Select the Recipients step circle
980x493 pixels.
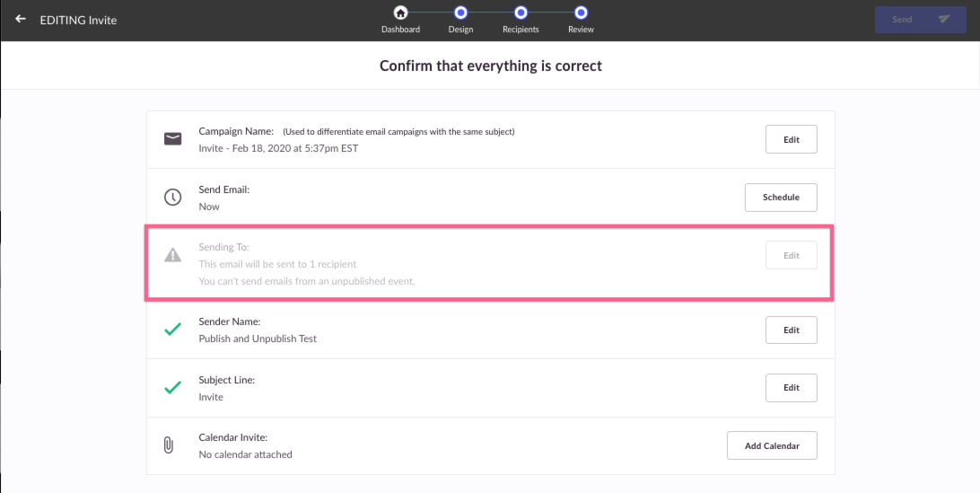tap(521, 13)
